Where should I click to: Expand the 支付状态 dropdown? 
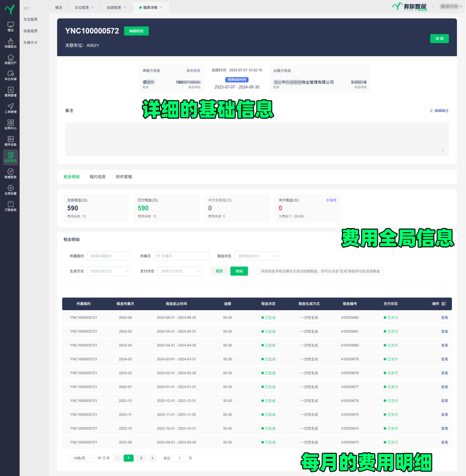[x=180, y=271]
